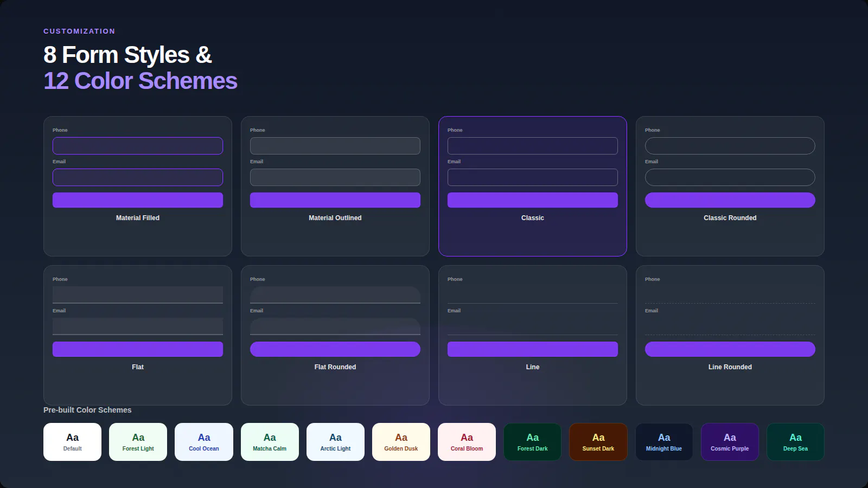This screenshot has width=868, height=488.
Task: Click the purple button in Material Outlined card
Action: point(335,200)
